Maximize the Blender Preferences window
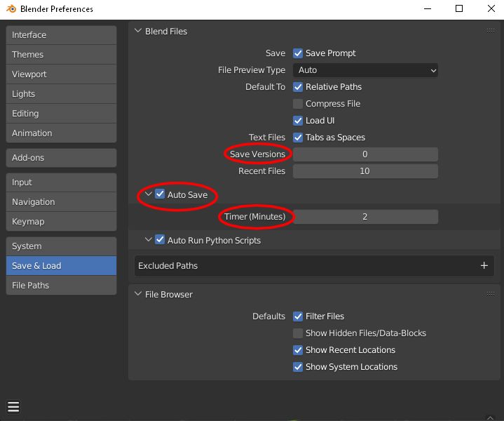 click(459, 8)
